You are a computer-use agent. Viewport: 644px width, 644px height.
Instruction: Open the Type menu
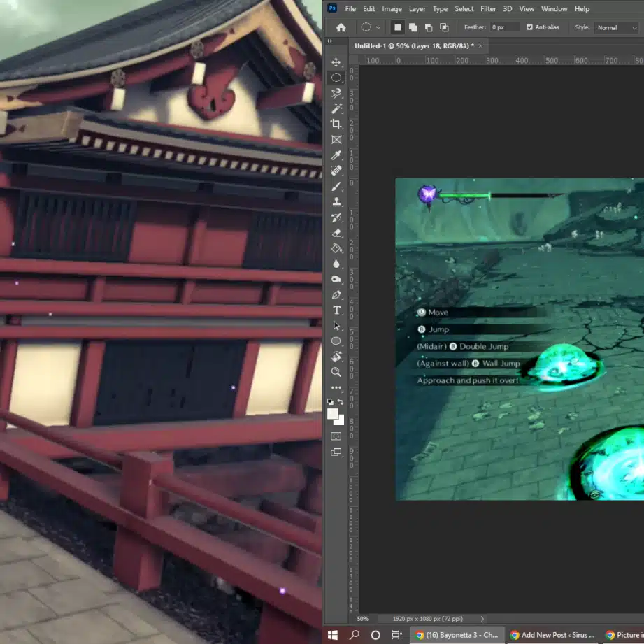440,8
